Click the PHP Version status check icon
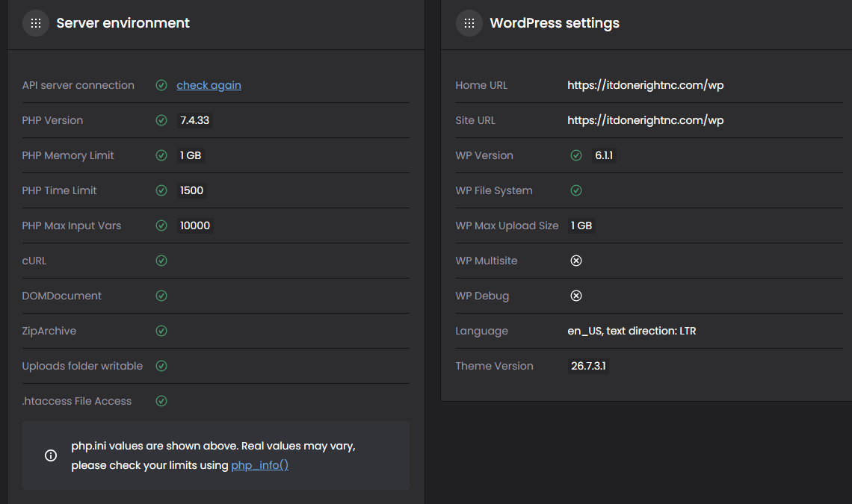 coord(161,120)
